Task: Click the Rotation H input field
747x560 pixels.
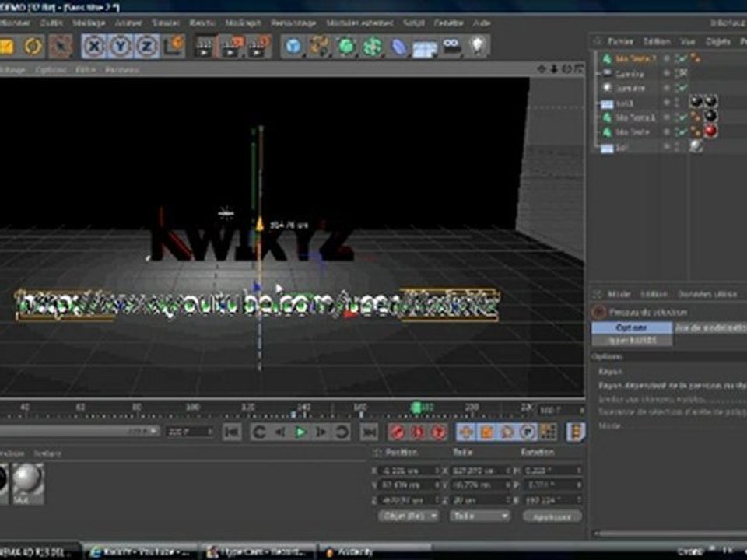Action: [x=552, y=471]
